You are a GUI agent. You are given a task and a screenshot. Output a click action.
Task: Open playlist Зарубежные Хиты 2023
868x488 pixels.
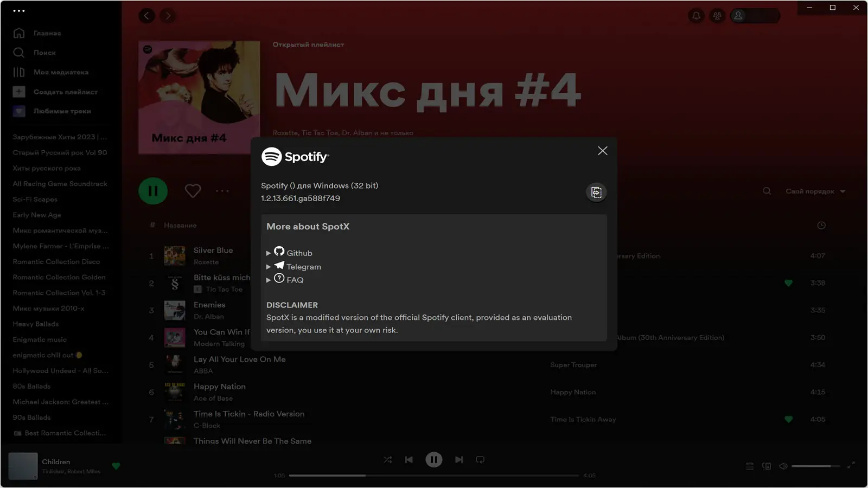pyautogui.click(x=60, y=137)
